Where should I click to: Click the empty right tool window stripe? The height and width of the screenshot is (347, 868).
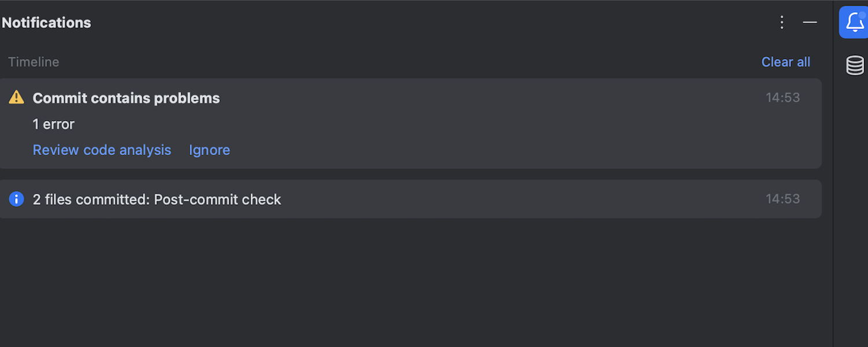coord(851,231)
